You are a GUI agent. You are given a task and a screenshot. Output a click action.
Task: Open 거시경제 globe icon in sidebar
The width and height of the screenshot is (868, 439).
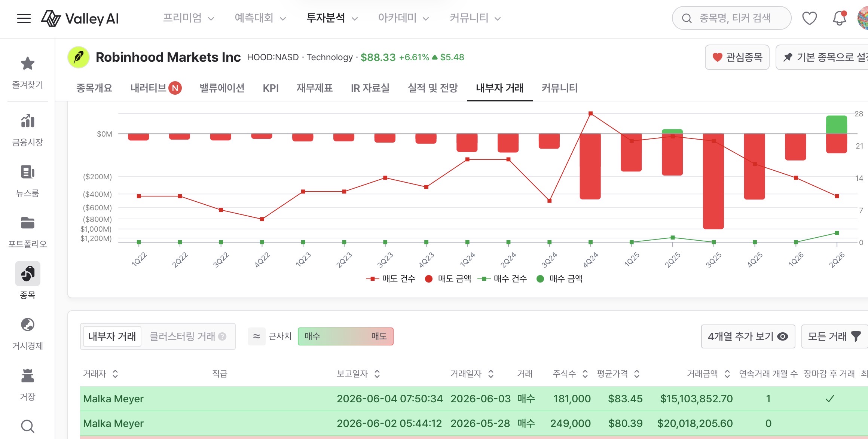[27, 324]
